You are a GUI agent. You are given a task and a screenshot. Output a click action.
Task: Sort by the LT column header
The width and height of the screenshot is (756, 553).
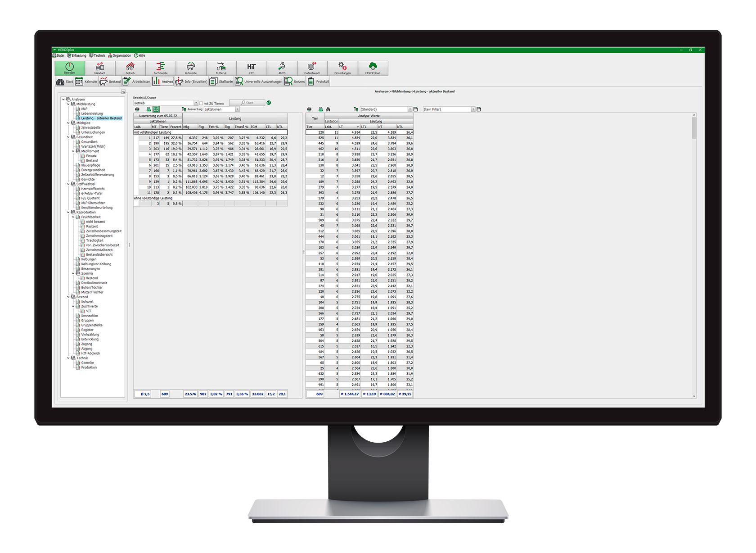(349, 127)
